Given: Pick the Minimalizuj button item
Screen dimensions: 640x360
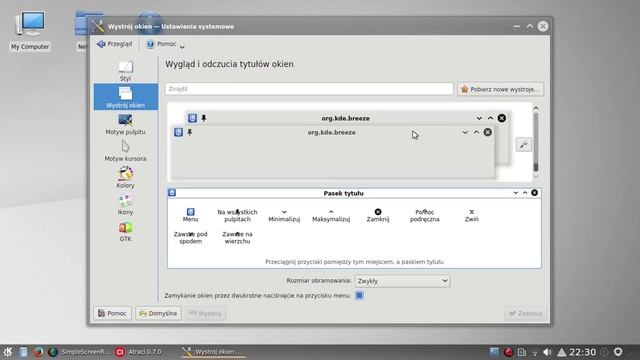Looking at the screenshot, I should click(x=284, y=216).
